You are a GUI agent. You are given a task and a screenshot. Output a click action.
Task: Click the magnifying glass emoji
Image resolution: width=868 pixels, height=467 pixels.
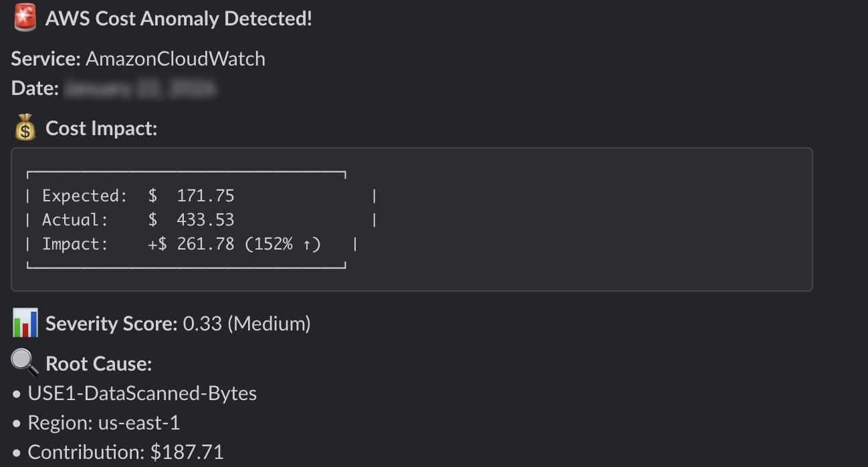25,363
